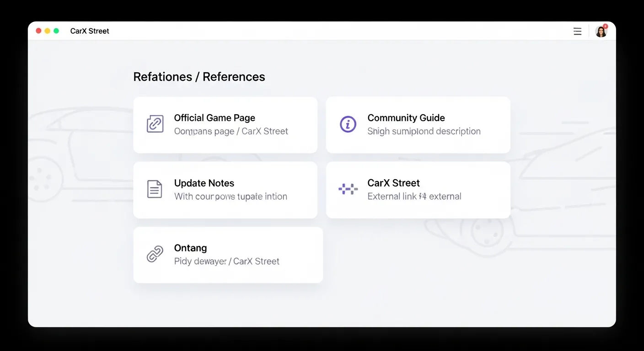This screenshot has width=644, height=351.
Task: Click the Refationes / References heading
Action: pyautogui.click(x=199, y=76)
